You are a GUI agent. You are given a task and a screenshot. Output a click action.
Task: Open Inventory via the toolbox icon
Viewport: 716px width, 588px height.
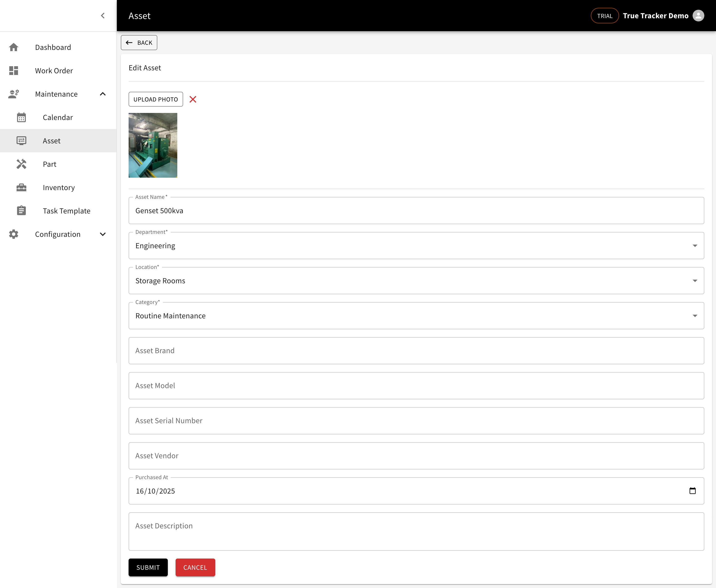click(x=22, y=187)
